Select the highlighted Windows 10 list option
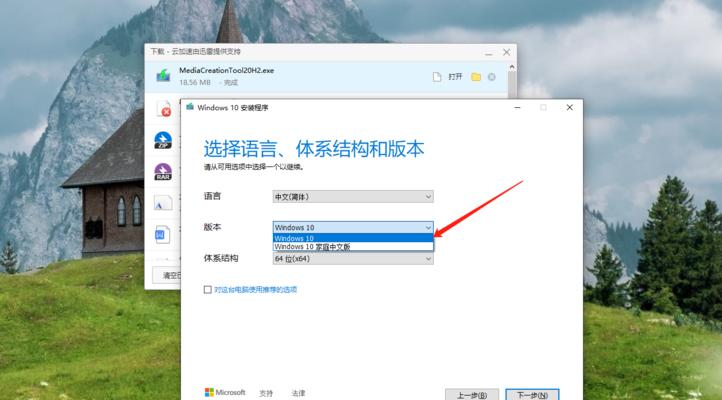722x400 pixels. click(353, 238)
